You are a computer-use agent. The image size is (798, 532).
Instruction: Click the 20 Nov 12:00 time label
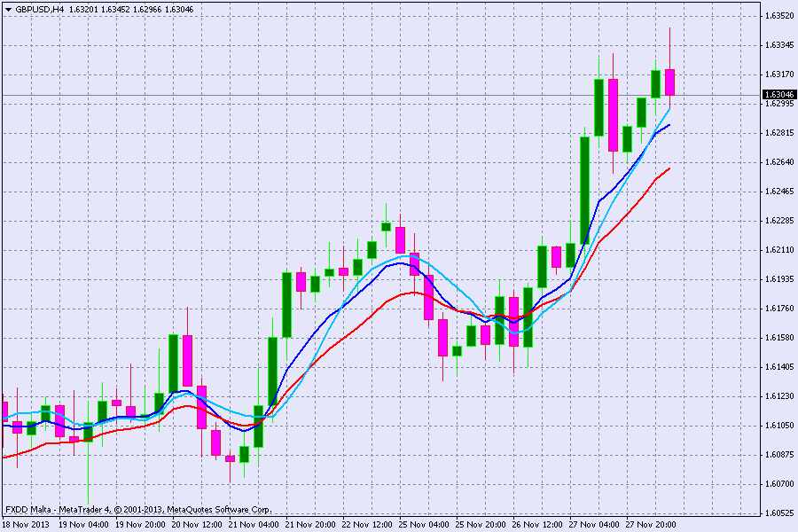click(198, 524)
